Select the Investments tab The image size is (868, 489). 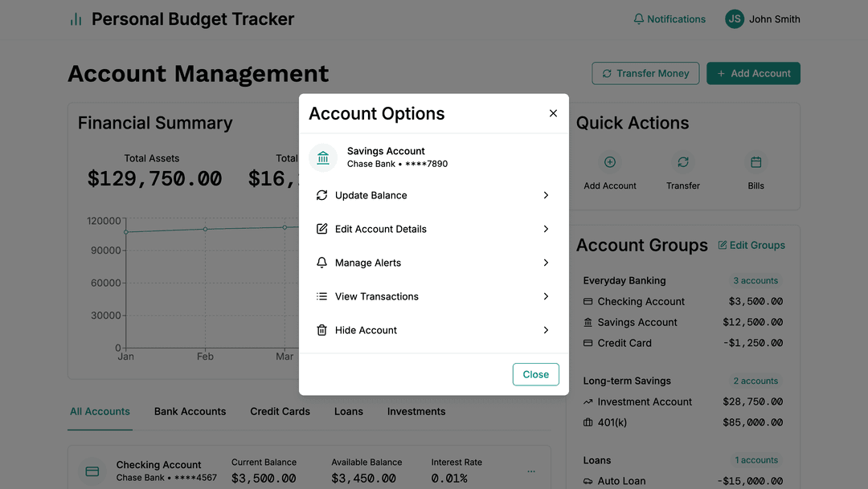[416, 411]
